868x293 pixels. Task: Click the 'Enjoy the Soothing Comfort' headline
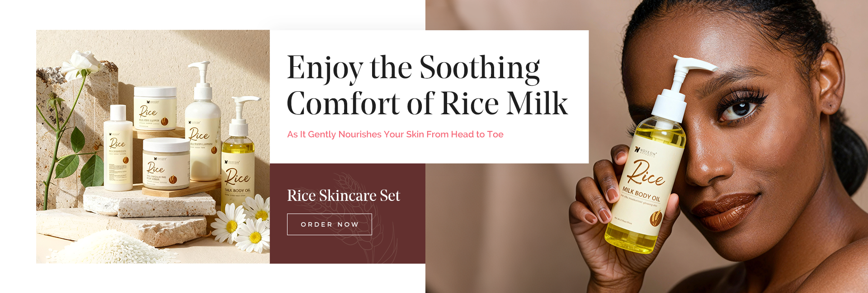coord(427,85)
